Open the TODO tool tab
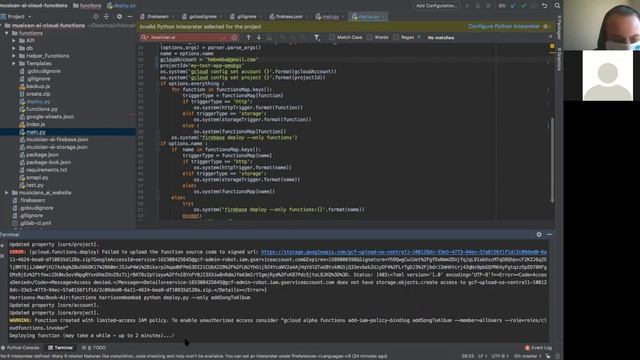Screen dimensions: 640x360 pyautogui.click(x=93, y=348)
